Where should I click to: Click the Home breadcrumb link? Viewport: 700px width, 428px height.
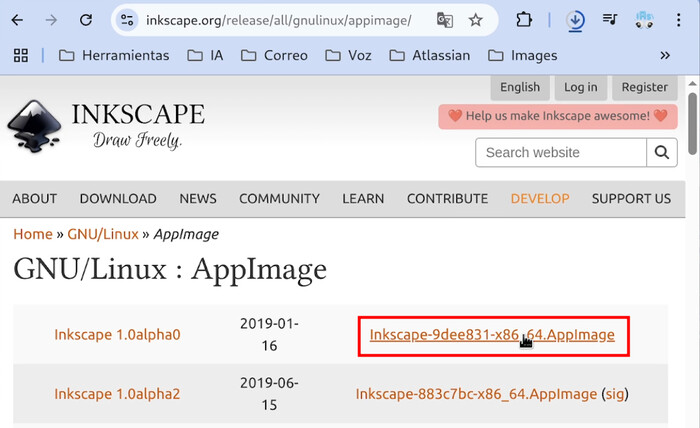[33, 234]
